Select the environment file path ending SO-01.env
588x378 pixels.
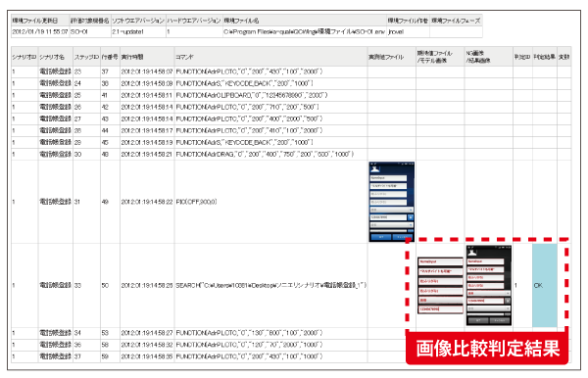(305, 32)
